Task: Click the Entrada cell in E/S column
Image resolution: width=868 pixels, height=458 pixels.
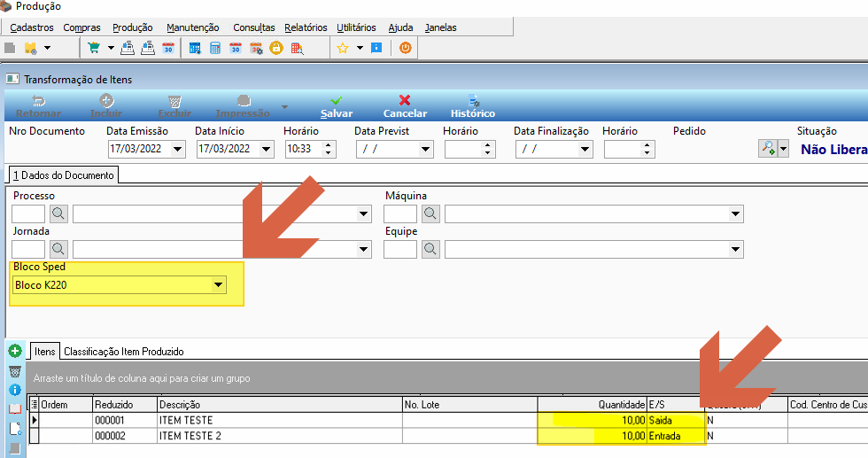Action: pos(677,436)
